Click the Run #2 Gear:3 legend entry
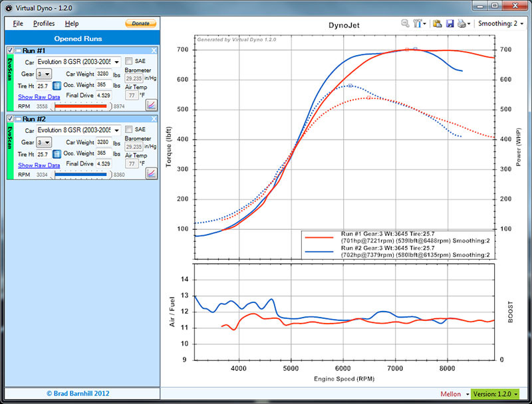This screenshot has height=404, width=532. (415, 251)
